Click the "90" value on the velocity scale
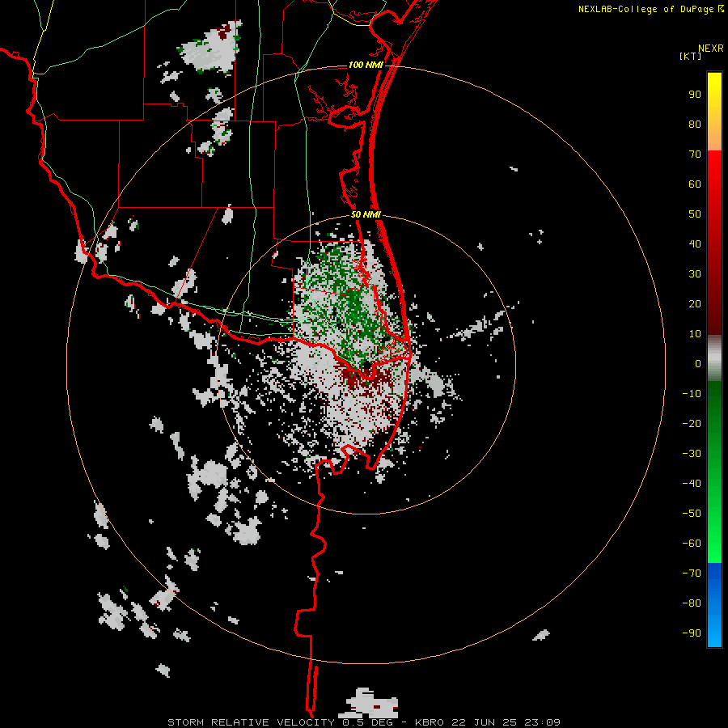Screen dimensions: 728x728 coord(695,95)
